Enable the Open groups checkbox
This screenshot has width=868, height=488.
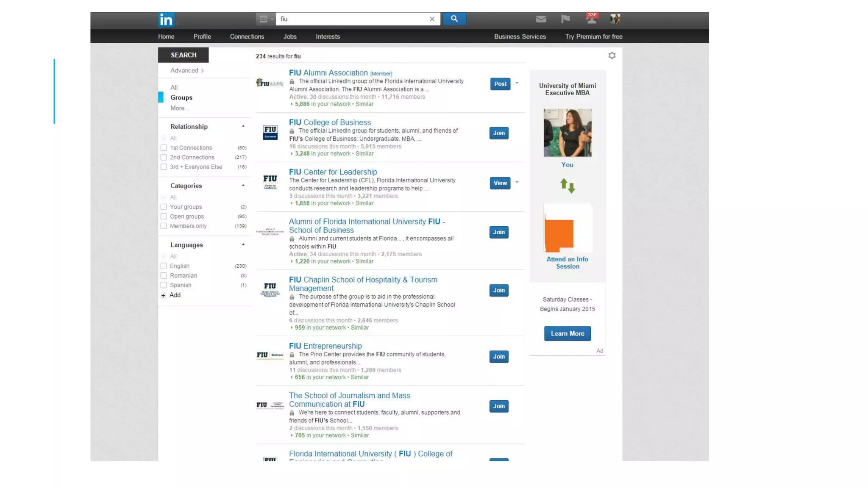click(x=164, y=216)
